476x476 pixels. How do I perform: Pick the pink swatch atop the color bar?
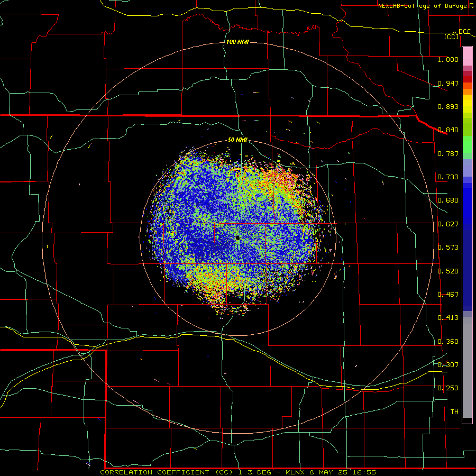pos(467,56)
